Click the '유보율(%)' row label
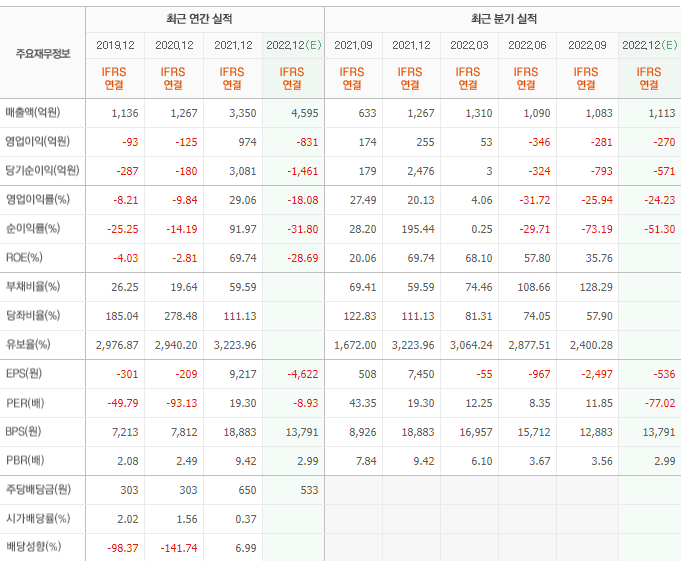Image resolution: width=689 pixels, height=561 pixels. pos(28,344)
